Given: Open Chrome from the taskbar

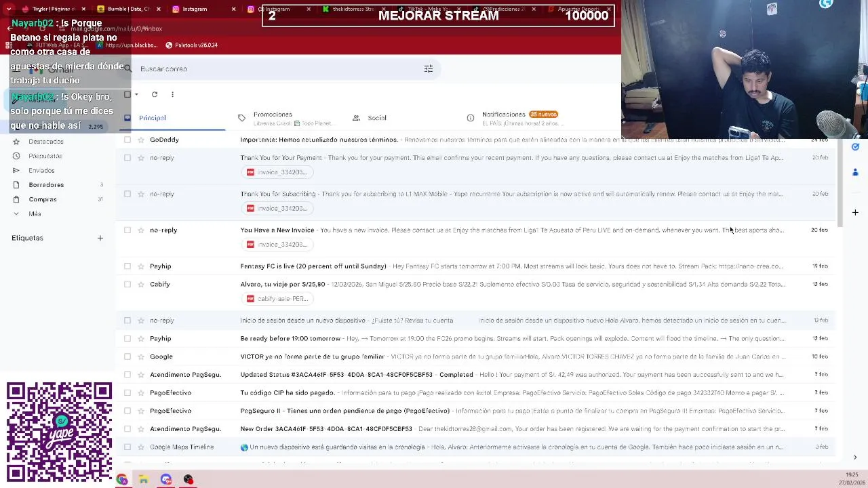Looking at the screenshot, I should point(122,480).
